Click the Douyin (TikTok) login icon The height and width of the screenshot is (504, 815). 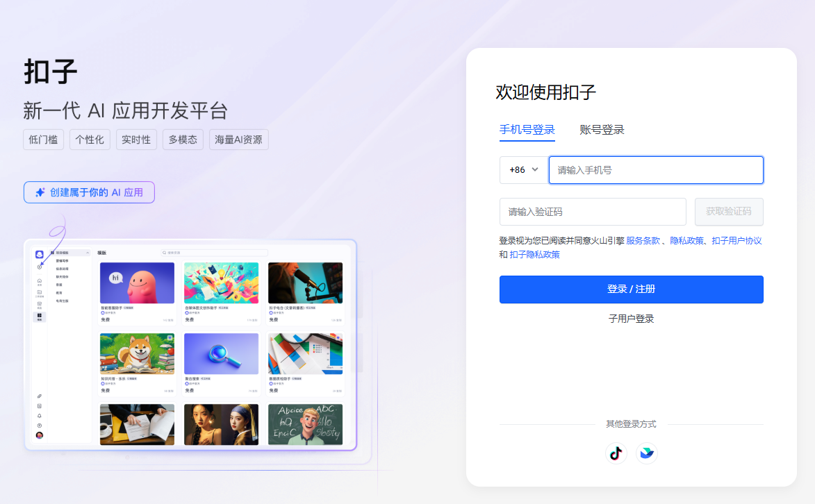pyautogui.click(x=616, y=453)
